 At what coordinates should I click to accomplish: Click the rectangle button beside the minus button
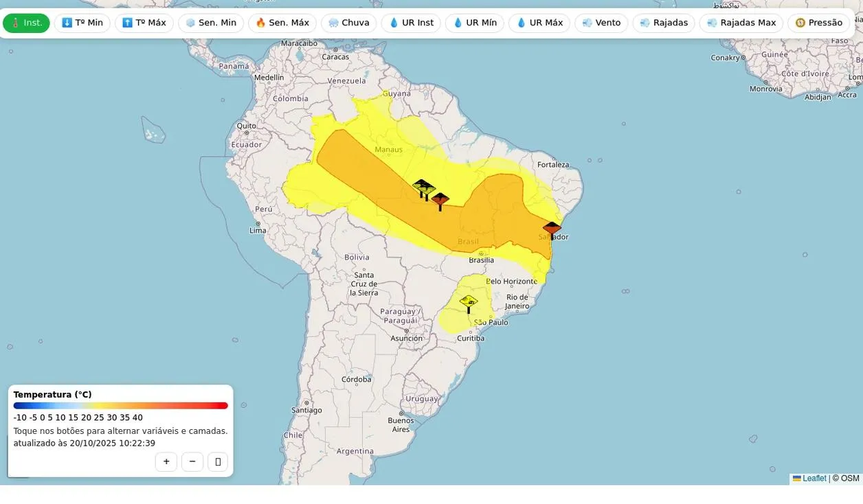tap(218, 461)
